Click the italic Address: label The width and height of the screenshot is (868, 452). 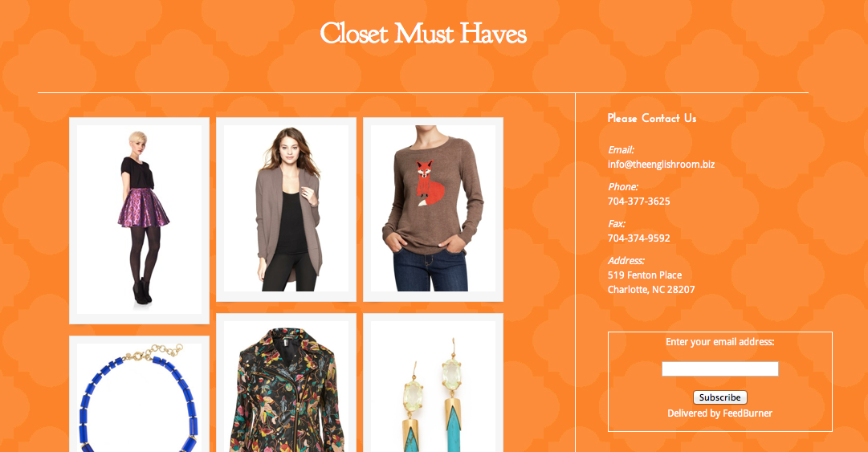point(626,261)
